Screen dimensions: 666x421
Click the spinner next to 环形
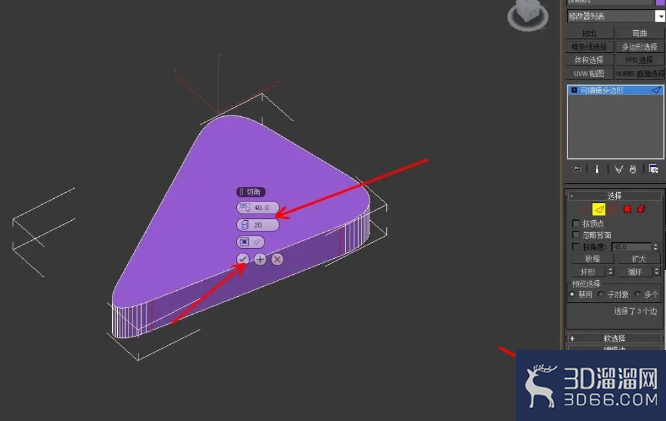coord(611,271)
